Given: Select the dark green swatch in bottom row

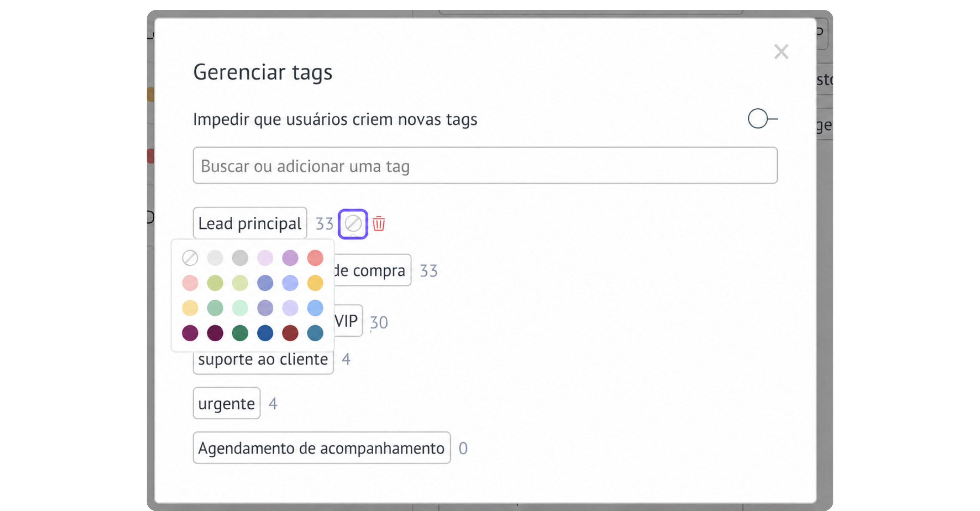Looking at the screenshot, I should click(240, 333).
